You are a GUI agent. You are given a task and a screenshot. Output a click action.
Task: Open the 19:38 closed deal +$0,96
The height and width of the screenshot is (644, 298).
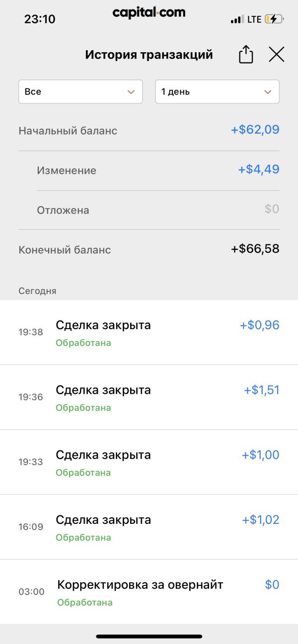coord(149,332)
